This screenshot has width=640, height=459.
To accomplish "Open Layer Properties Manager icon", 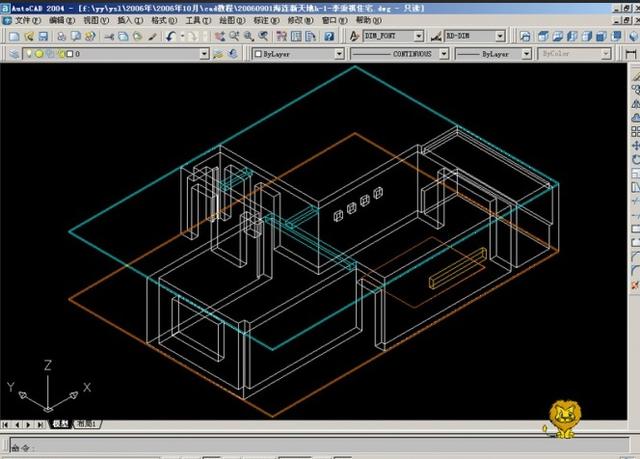I will click(14, 54).
